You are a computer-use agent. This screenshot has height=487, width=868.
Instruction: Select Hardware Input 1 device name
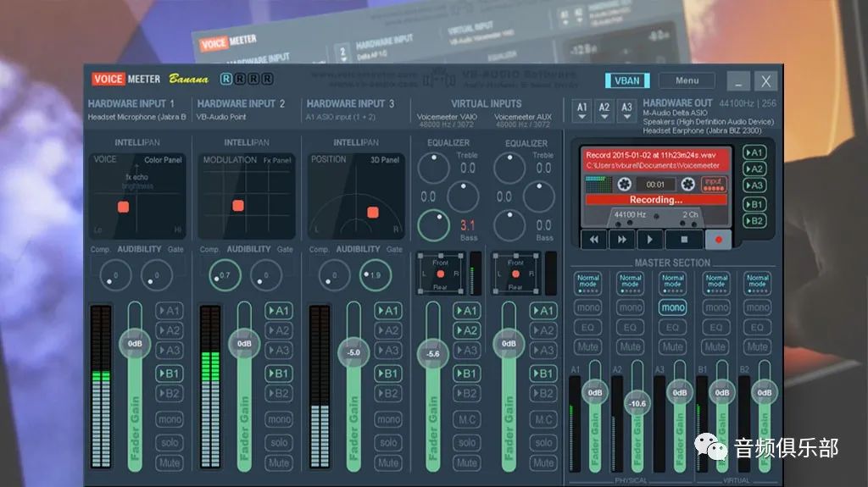pos(136,117)
